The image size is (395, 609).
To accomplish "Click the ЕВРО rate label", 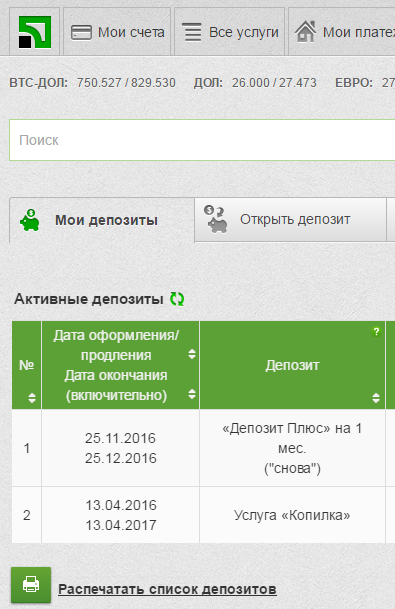I will point(354,83).
